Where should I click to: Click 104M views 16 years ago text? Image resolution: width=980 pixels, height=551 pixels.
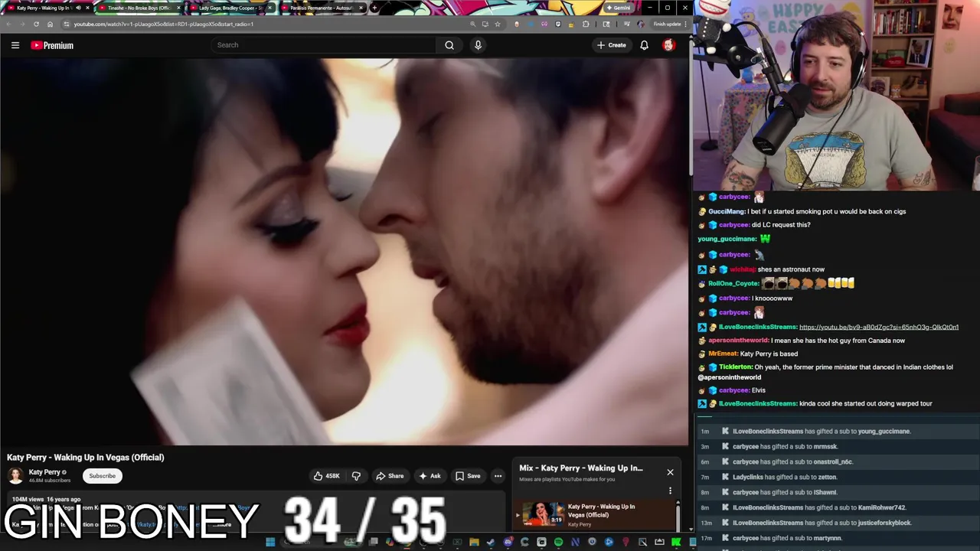click(46, 499)
